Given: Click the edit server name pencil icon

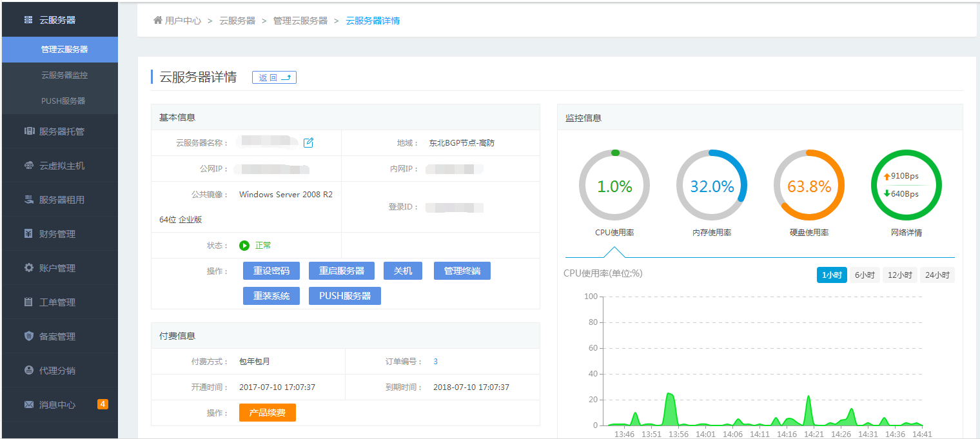Looking at the screenshot, I should point(308,142).
